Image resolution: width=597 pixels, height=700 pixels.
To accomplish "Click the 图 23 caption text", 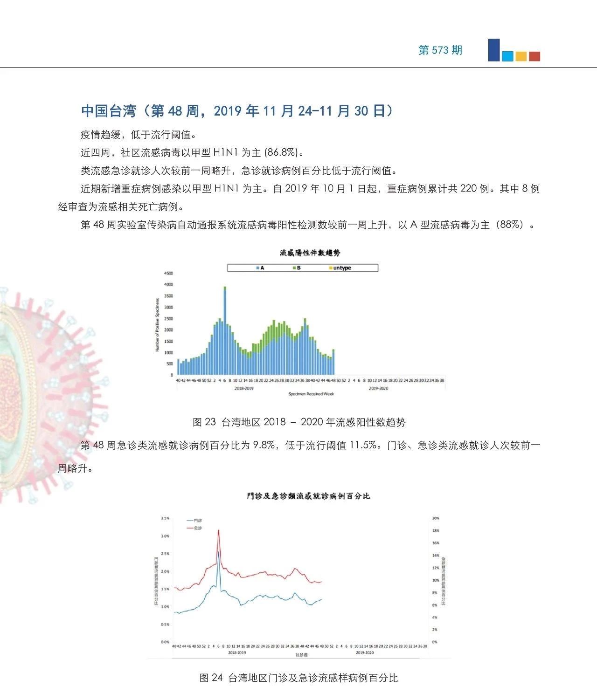I will point(299,422).
